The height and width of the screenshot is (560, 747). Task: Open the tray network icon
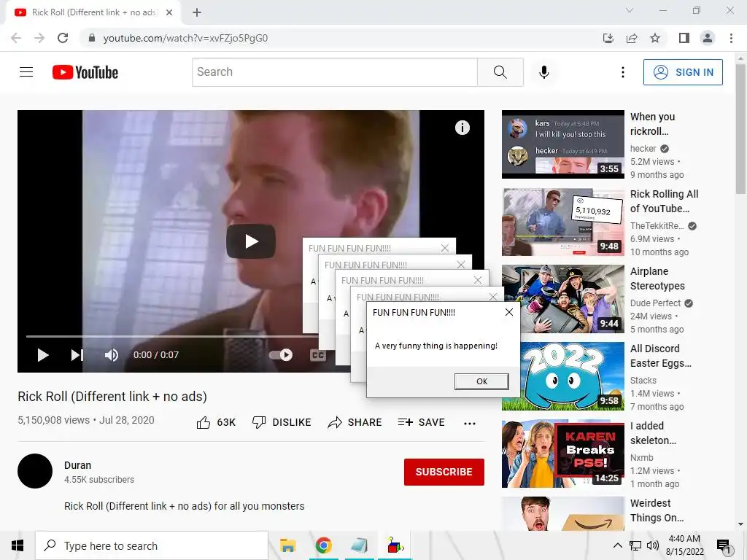click(635, 545)
